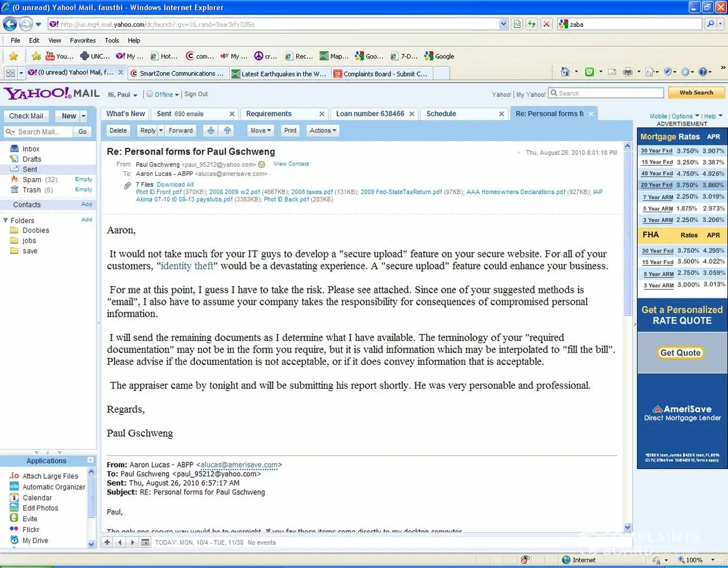This screenshot has height=568, width=728.
Task: Open the New message dropdown arrow
Action: (x=83, y=116)
